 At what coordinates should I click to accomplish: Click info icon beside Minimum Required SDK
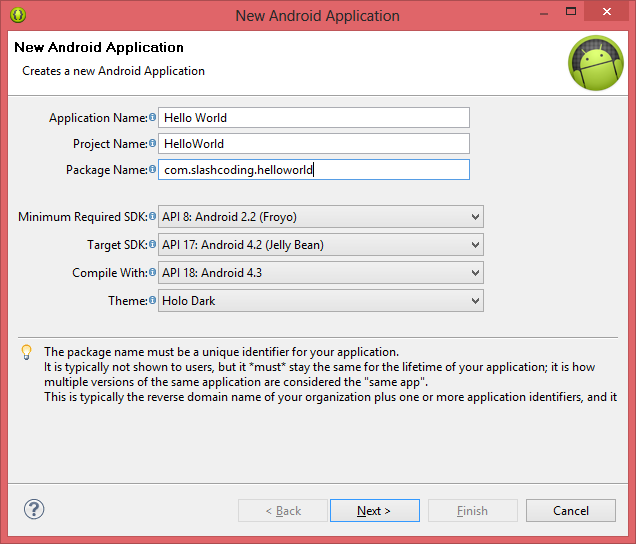(152, 216)
